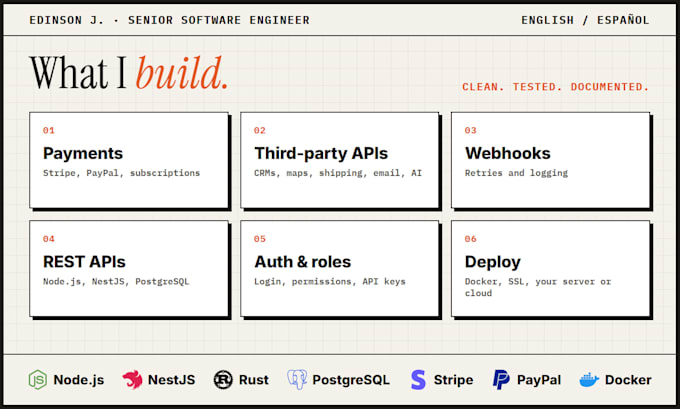
Task: Switch language to Español
Action: 623,20
